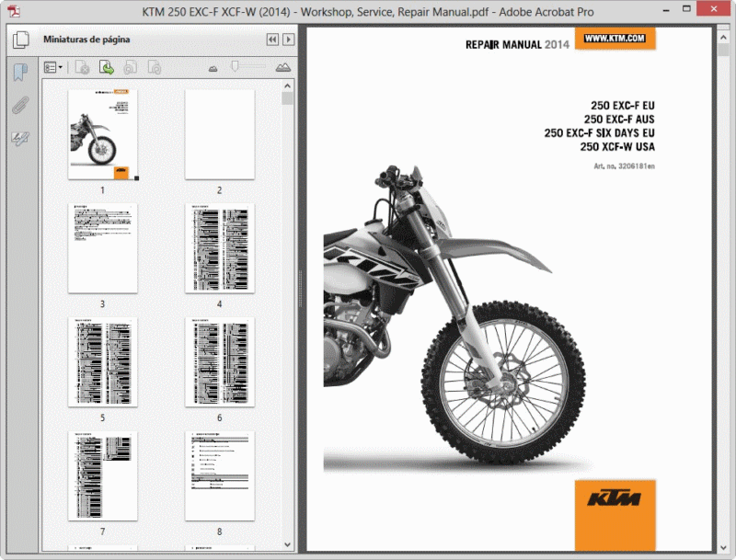Click the page number label '8'
Screen dimensions: 736x560
click(219, 531)
